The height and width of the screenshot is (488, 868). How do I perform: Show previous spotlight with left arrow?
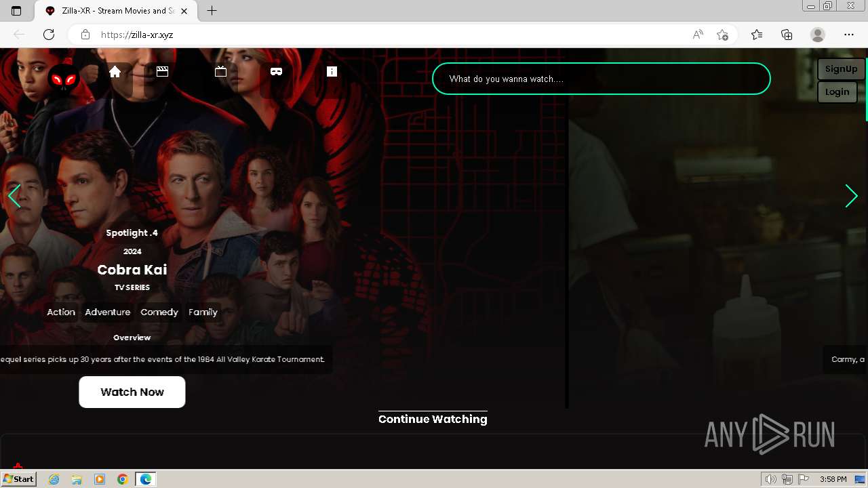pyautogui.click(x=14, y=196)
